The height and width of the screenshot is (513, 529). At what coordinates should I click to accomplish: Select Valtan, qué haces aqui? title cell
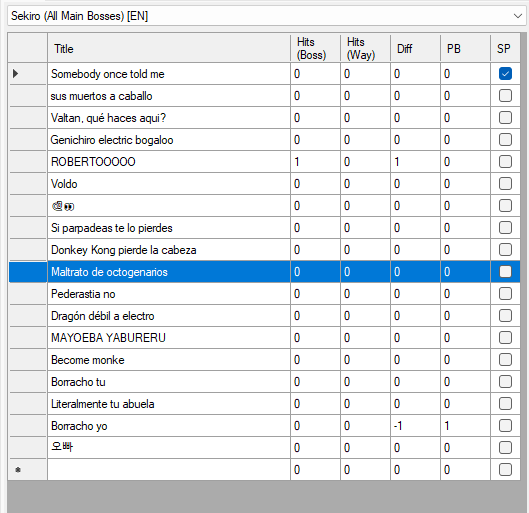coord(169,118)
